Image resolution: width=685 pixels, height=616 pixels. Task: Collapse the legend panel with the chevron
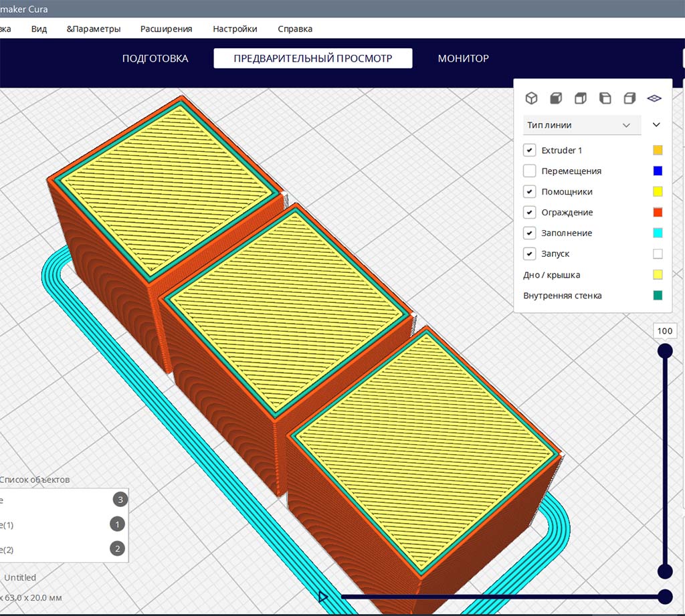point(656,125)
